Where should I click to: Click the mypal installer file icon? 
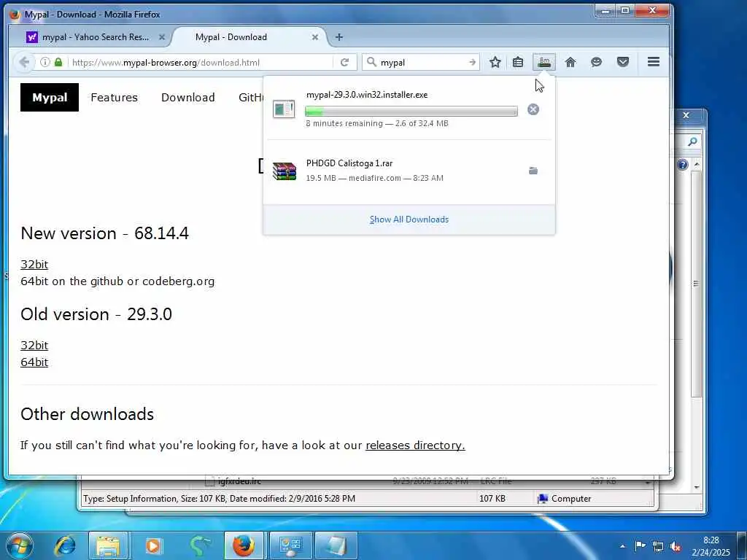point(284,109)
